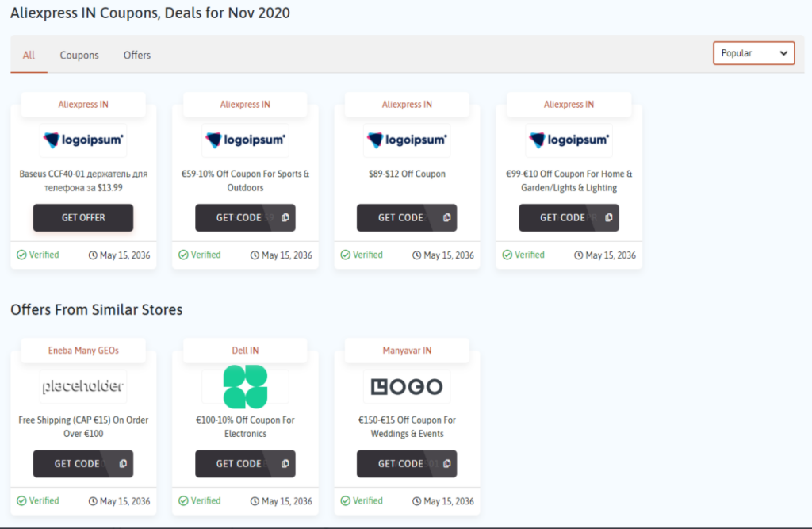Click Verified check icon on Dell card
This screenshot has width=812, height=529.
pyautogui.click(x=183, y=501)
